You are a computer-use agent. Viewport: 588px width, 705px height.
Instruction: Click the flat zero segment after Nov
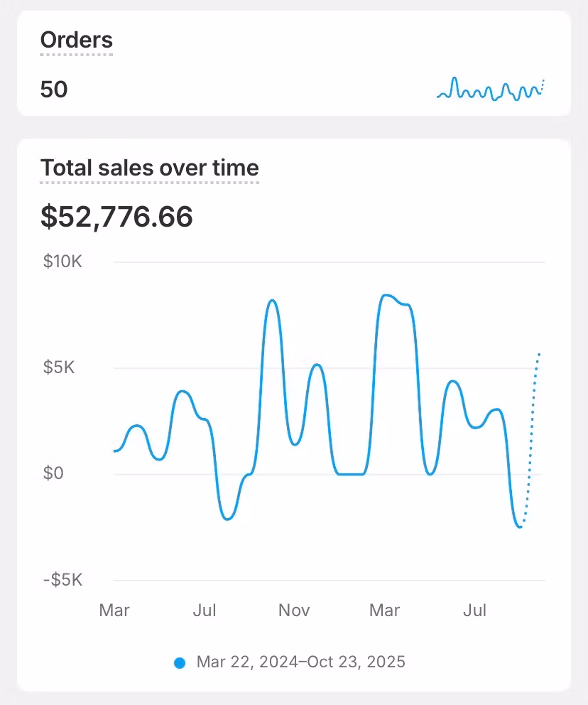click(350, 474)
